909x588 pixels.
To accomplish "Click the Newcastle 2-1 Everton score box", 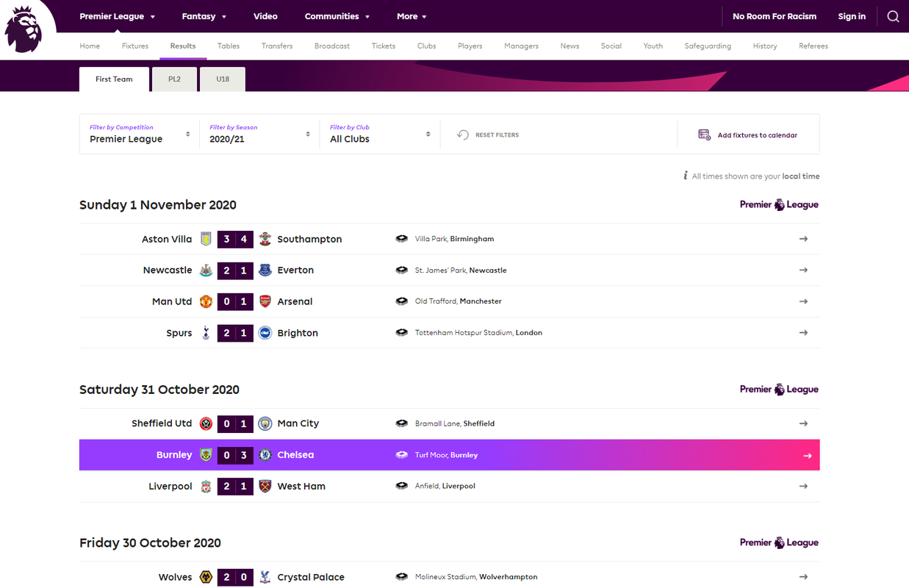I will tap(235, 270).
